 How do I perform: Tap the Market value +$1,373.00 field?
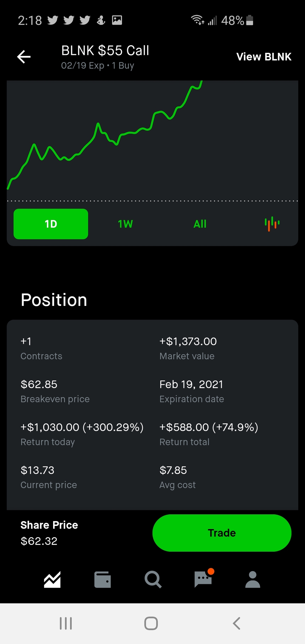pyautogui.click(x=188, y=348)
